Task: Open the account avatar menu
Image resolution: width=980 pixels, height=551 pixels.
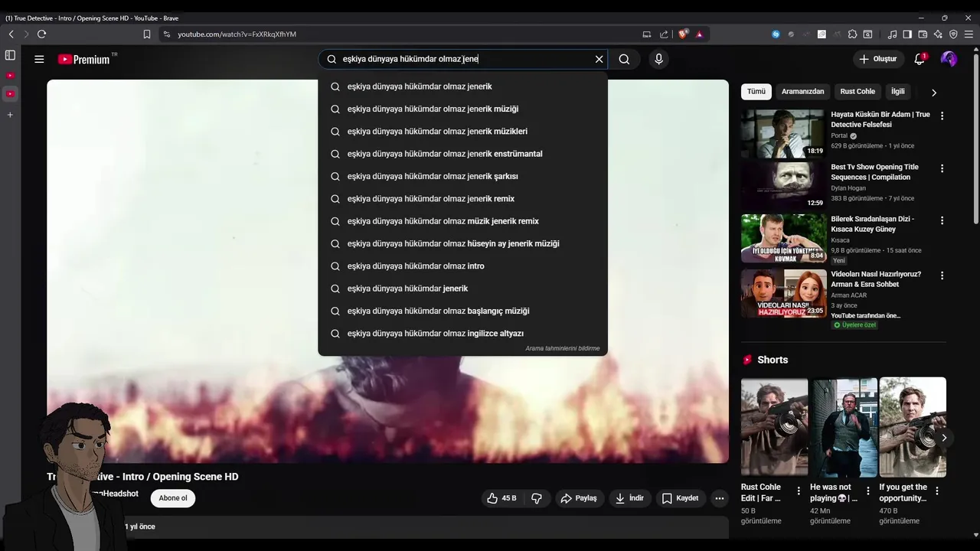Action: coord(949,59)
